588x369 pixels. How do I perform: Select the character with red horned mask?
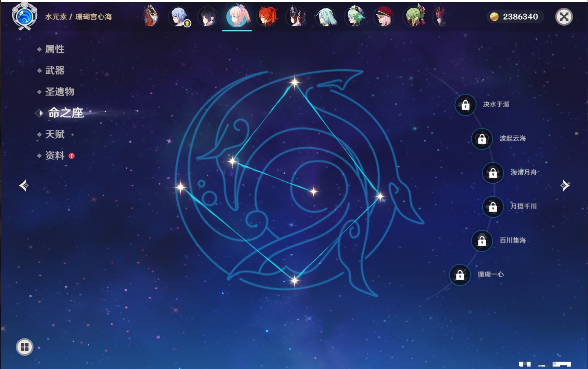coord(440,16)
